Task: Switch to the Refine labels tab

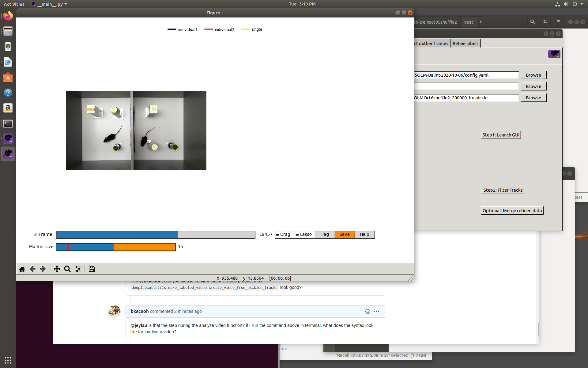Action: (466, 44)
